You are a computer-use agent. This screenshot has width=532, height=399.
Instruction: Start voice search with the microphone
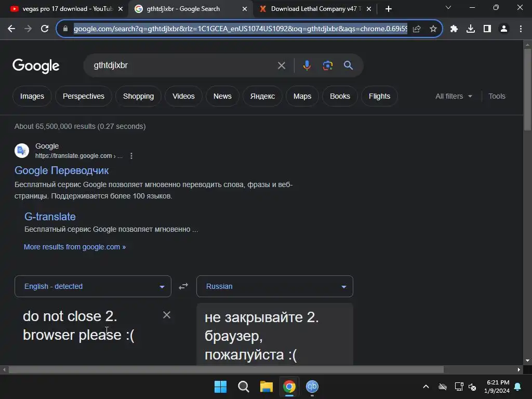pyautogui.click(x=307, y=65)
